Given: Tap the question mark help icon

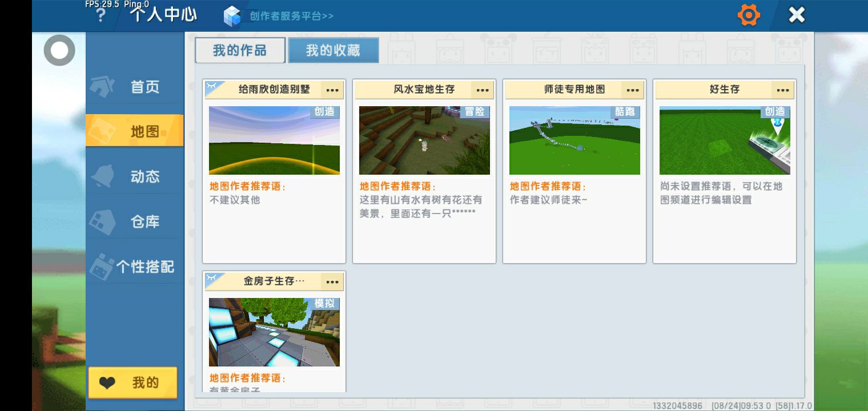Looking at the screenshot, I should pyautogui.click(x=101, y=15).
